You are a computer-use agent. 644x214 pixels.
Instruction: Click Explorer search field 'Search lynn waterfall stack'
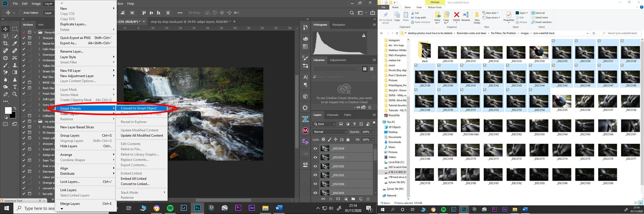coord(620,33)
